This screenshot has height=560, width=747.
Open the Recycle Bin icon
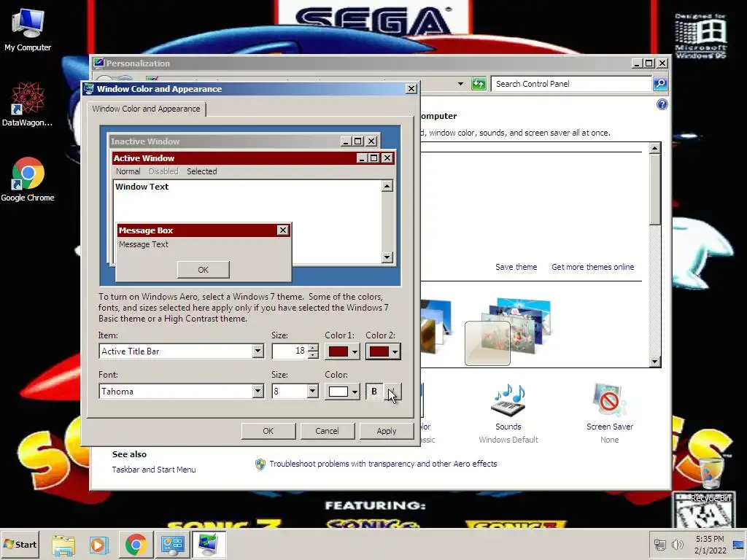tap(710, 478)
